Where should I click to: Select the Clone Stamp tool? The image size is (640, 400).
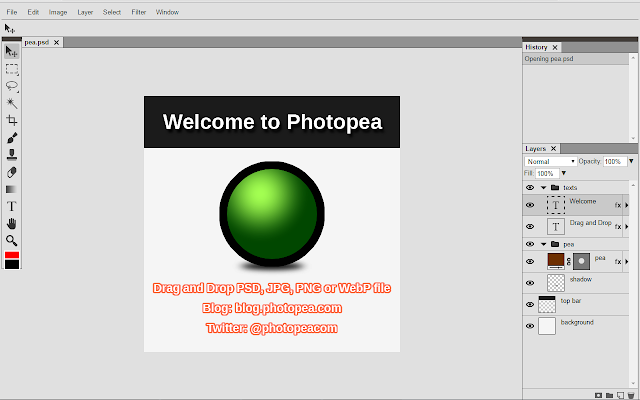[11, 155]
